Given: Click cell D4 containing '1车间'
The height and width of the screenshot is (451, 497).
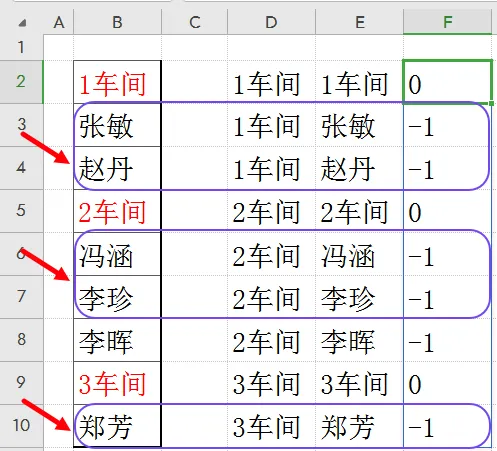Looking at the screenshot, I should [x=271, y=168].
